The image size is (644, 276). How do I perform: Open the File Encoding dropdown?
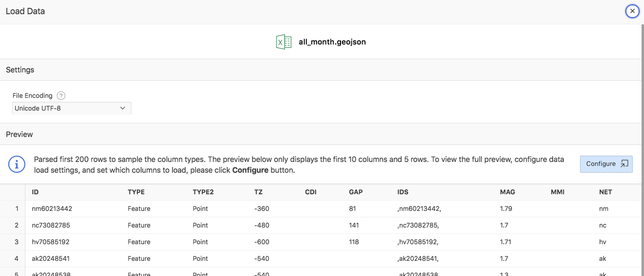[x=71, y=108]
